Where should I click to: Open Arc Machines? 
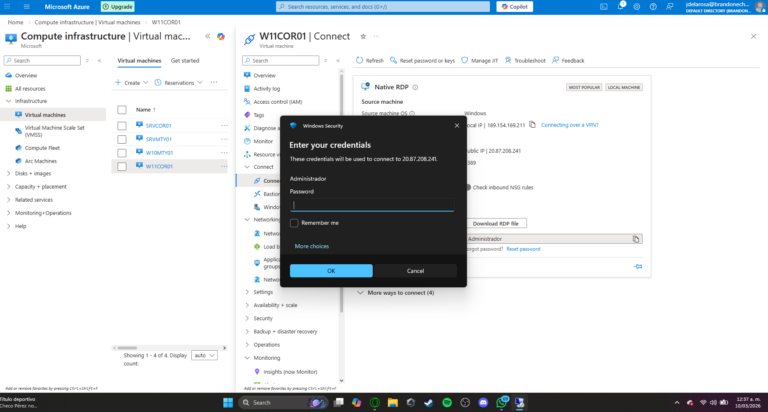tap(41, 161)
